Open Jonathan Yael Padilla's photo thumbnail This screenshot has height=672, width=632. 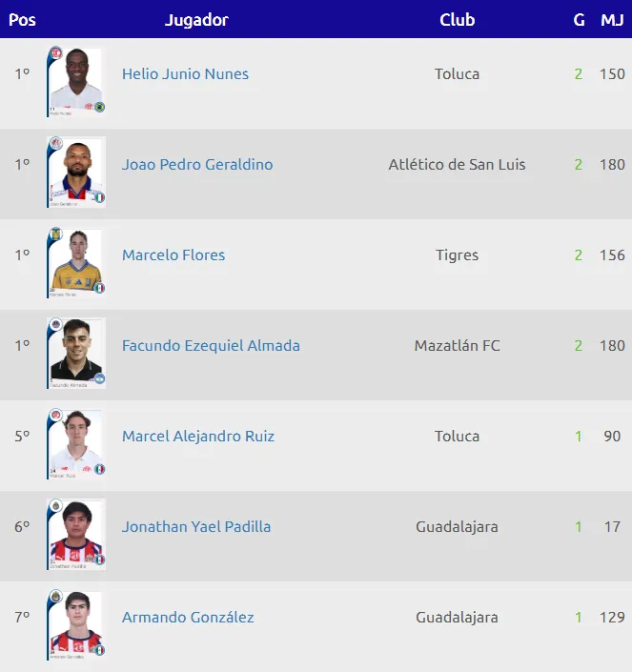tap(75, 534)
